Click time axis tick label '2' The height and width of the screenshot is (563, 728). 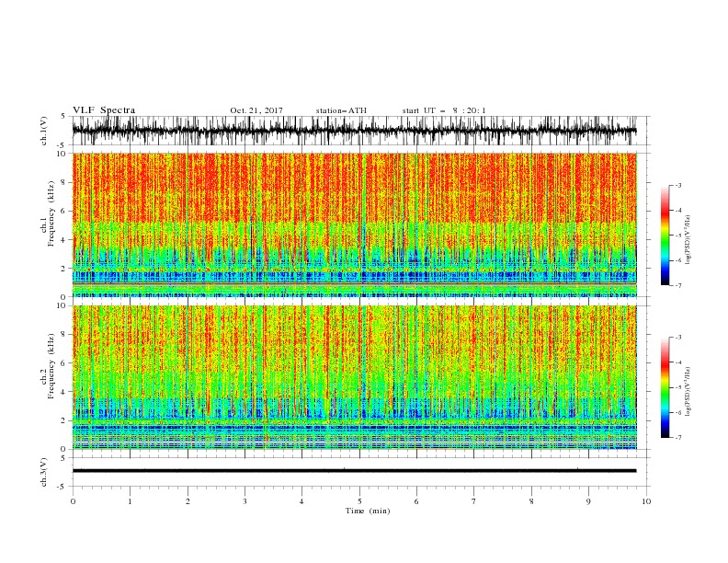pyautogui.click(x=188, y=501)
